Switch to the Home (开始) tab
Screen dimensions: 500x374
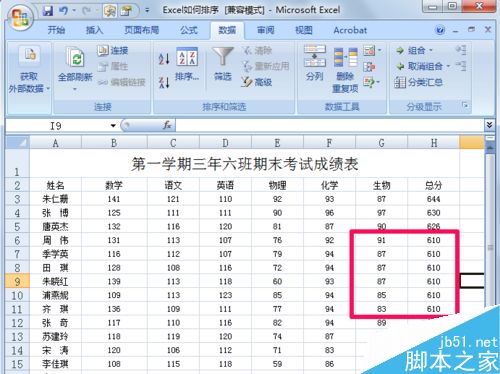point(56,30)
